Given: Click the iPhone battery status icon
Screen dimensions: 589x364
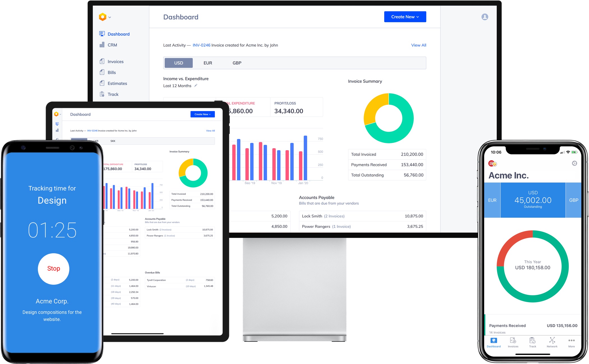Looking at the screenshot, I should [574, 152].
